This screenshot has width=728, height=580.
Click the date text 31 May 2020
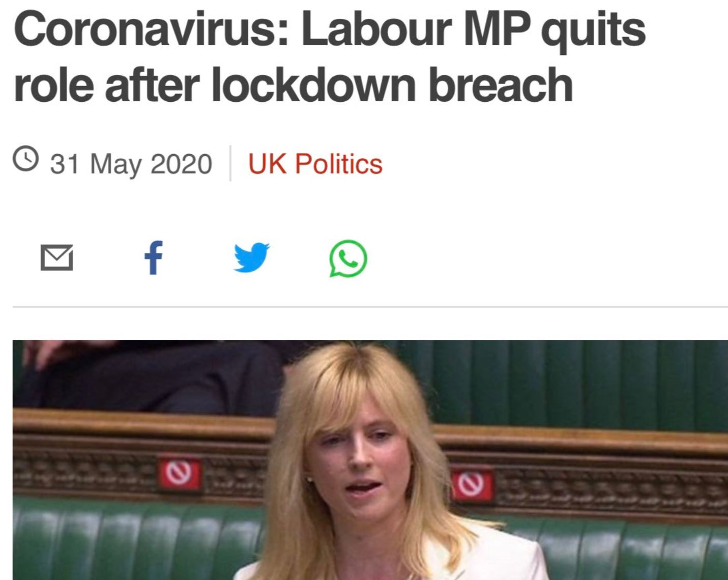(x=131, y=164)
